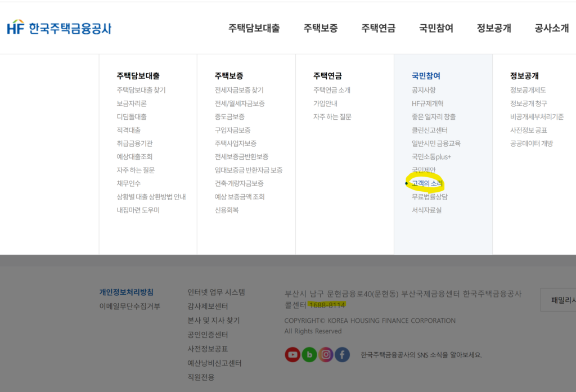This screenshot has height=392, width=576.
Task: Open 주택연금 소개
Action: (332, 90)
